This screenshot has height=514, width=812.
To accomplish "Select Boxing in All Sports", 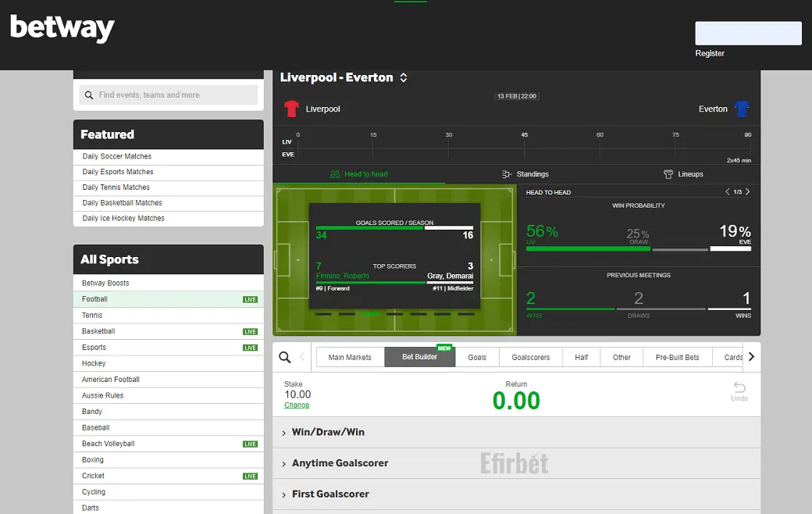I will [x=169, y=459].
